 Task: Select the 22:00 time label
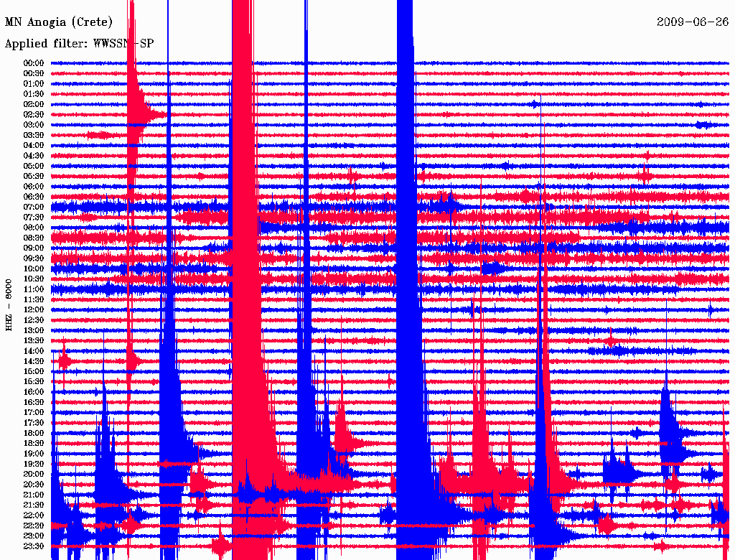pyautogui.click(x=34, y=515)
